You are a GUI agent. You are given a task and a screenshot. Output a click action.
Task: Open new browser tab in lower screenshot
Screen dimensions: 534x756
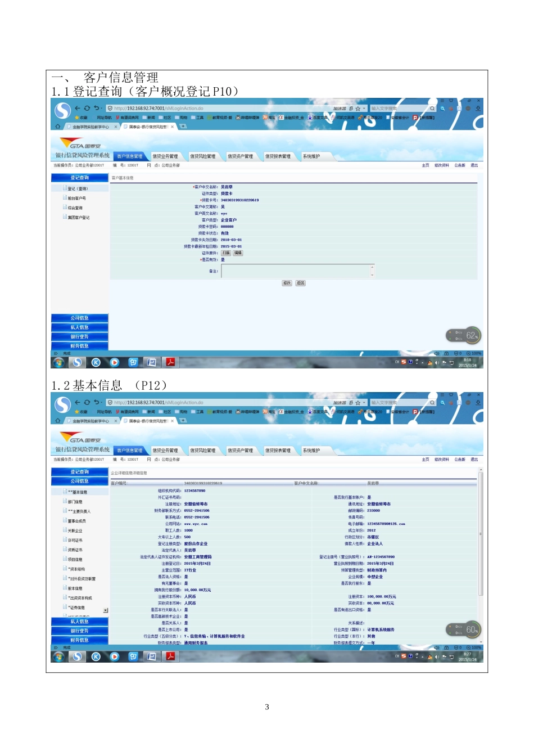[x=183, y=421]
